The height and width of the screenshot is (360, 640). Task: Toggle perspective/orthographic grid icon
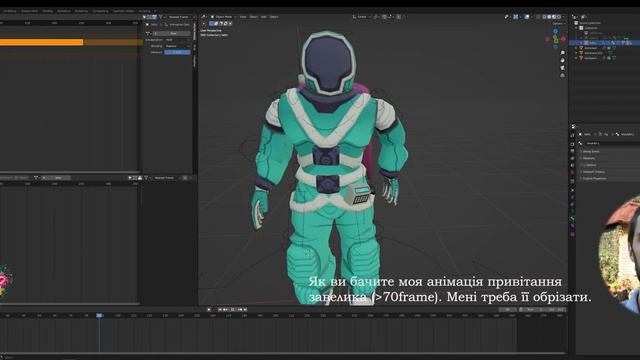tap(562, 75)
